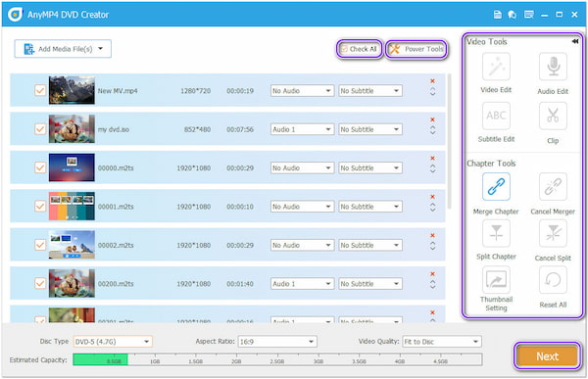Image resolution: width=588 pixels, height=379 pixels.
Task: Open the Audio Edit tool
Action: (553, 67)
